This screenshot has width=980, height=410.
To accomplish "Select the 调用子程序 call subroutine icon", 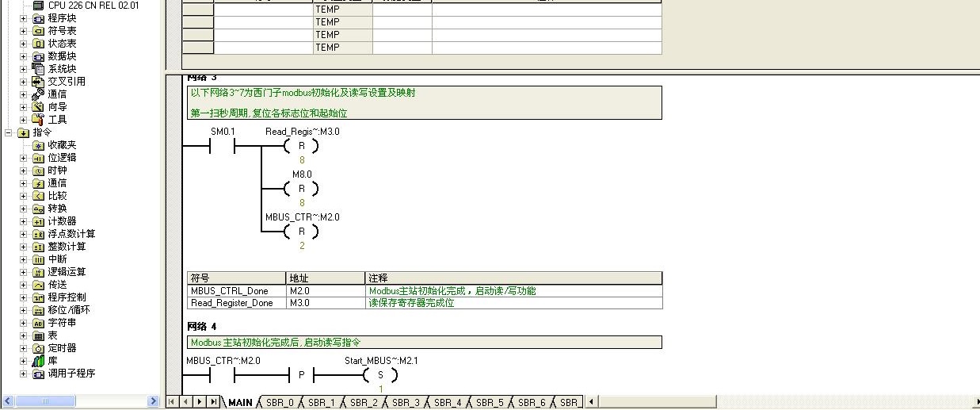I will (38, 374).
